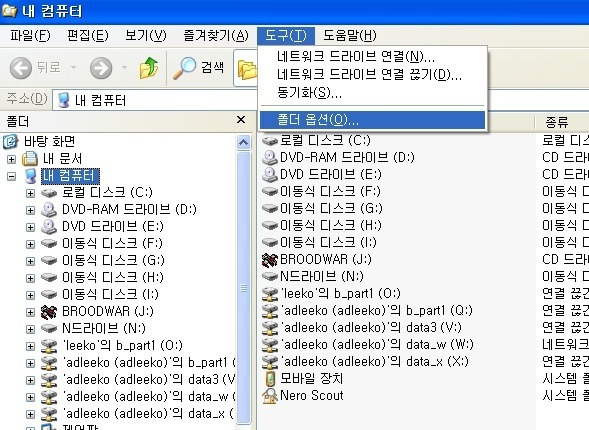
Task: Select 'adleeko'의 data_w label in folder tree
Action: point(149,397)
